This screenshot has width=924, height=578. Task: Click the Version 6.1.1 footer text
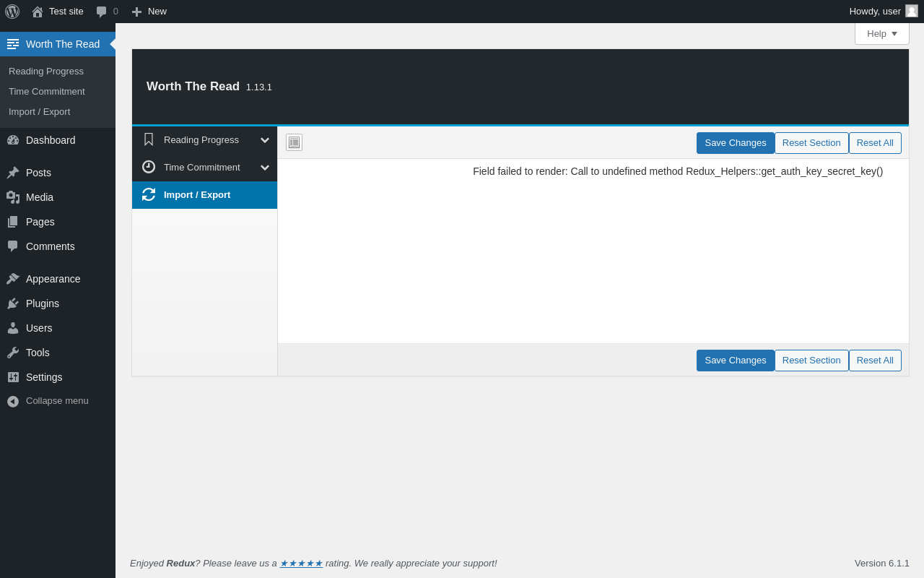882,564
